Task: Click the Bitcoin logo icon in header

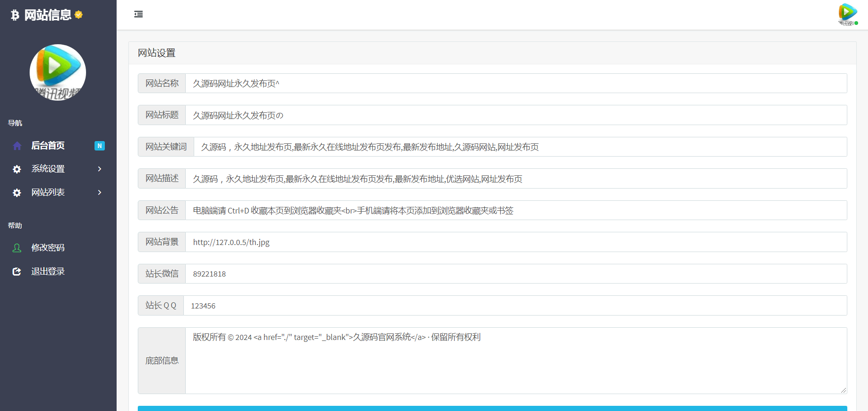Action: click(x=15, y=15)
